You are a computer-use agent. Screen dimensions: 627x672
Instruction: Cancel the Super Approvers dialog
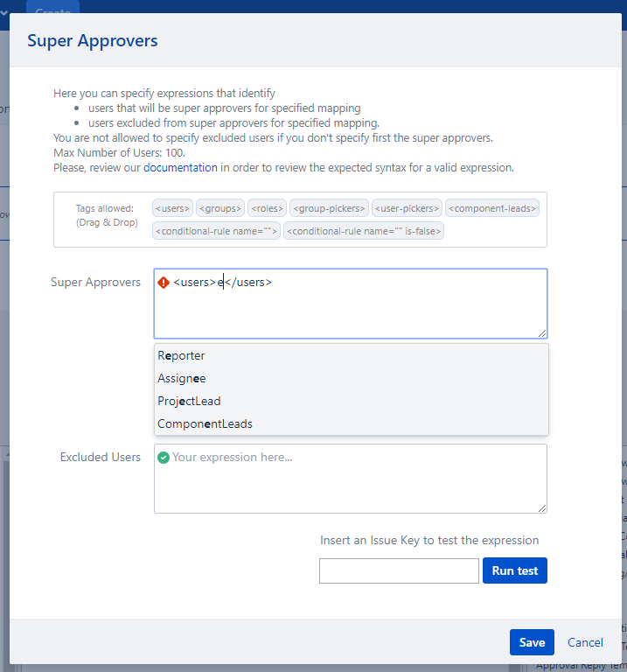pyautogui.click(x=585, y=642)
